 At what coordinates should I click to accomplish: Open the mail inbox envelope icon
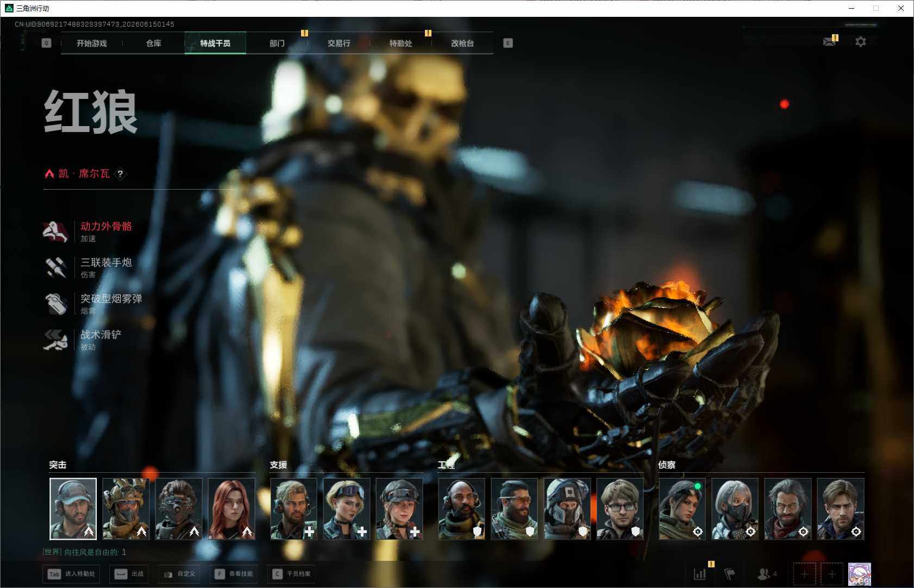tap(829, 41)
